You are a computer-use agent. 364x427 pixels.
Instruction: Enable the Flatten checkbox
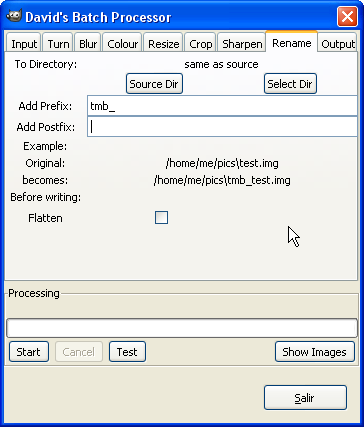point(161,218)
